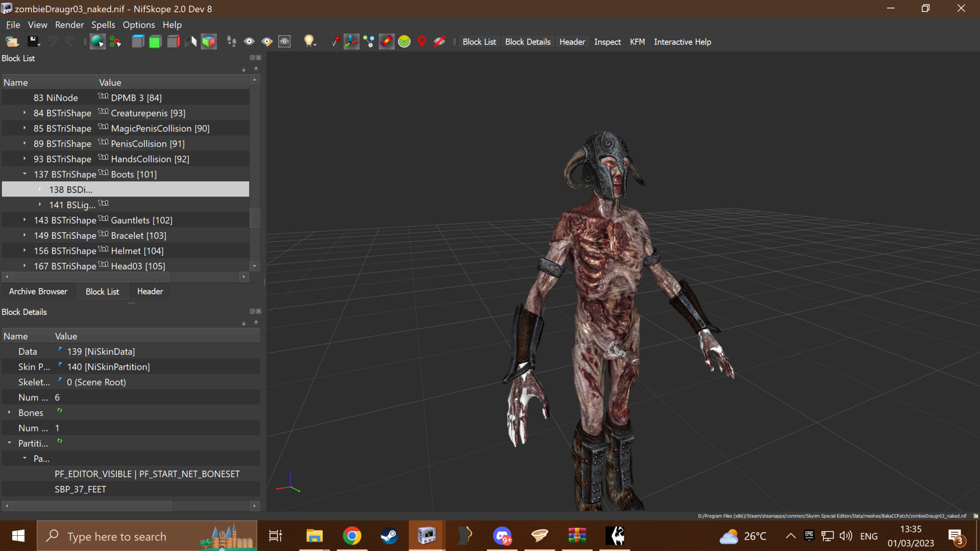Viewport: 980px width, 551px height.
Task: Collapse all rows in Block List panel
Action: pyautogui.click(x=256, y=68)
